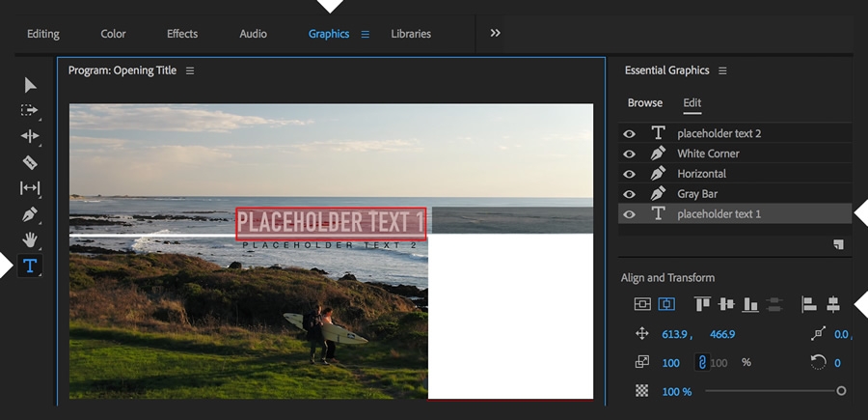Select the Pen tool in toolbar
Screen dimensions: 868x420
pyautogui.click(x=29, y=214)
